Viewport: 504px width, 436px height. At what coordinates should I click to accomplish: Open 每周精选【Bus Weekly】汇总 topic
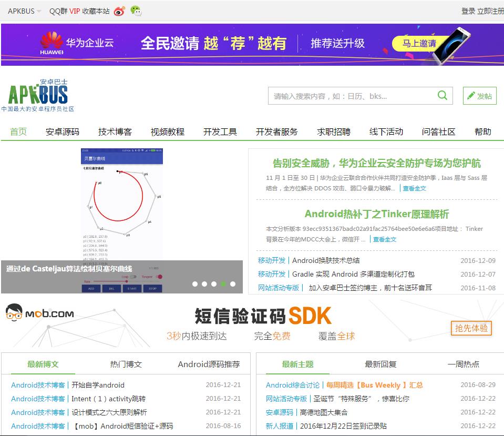point(375,385)
